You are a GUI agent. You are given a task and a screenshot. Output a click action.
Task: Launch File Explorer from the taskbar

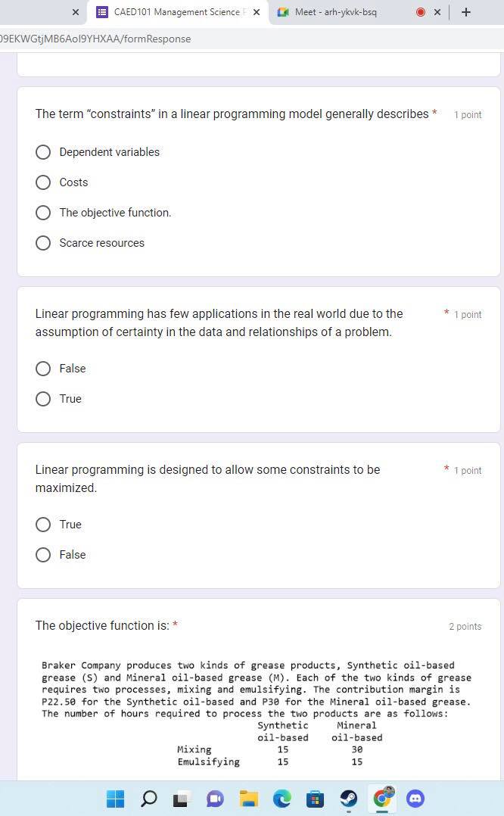click(x=248, y=799)
